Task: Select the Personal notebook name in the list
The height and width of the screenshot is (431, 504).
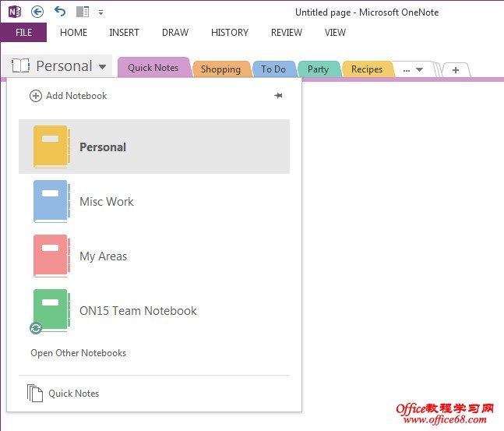Action: pos(103,147)
